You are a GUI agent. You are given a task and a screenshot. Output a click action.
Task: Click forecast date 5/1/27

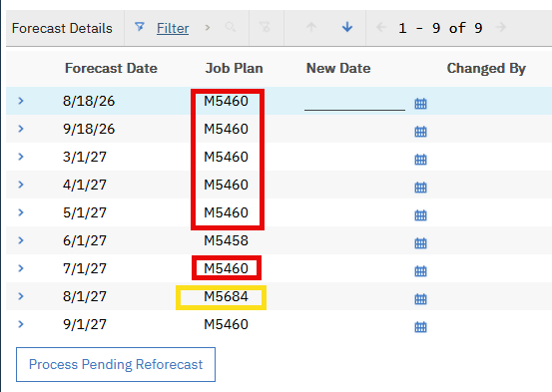85,212
